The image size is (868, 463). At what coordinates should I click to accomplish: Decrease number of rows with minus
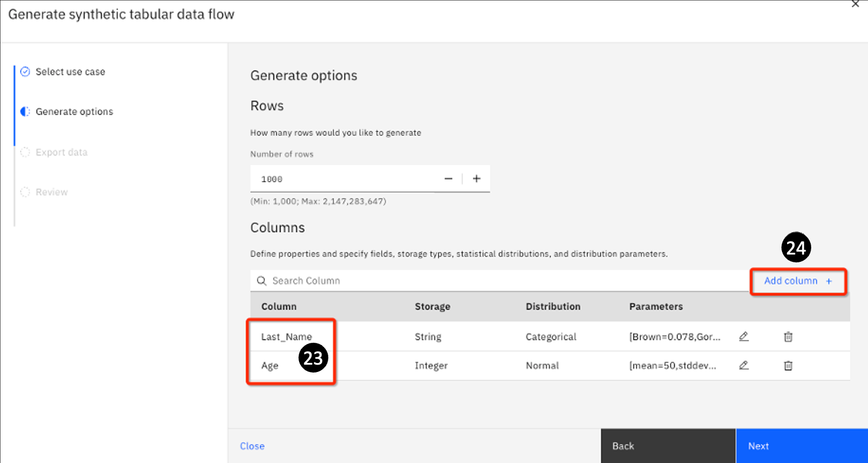448,179
